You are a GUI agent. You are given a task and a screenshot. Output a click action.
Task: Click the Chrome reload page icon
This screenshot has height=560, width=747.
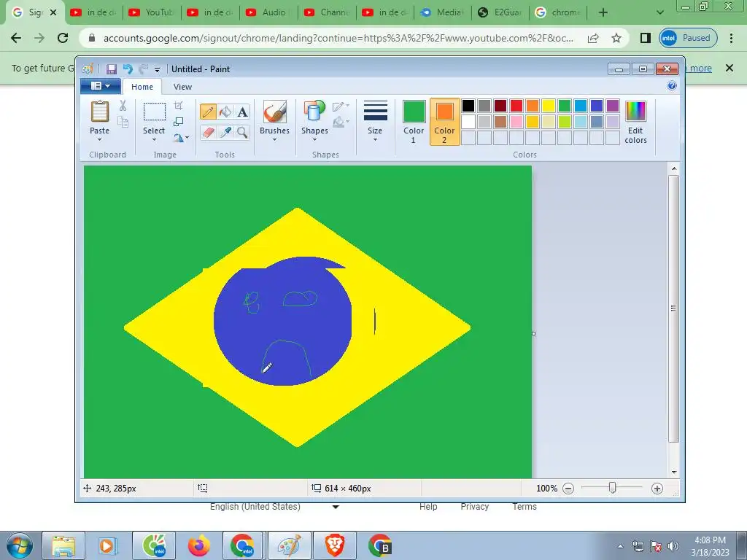click(x=63, y=38)
